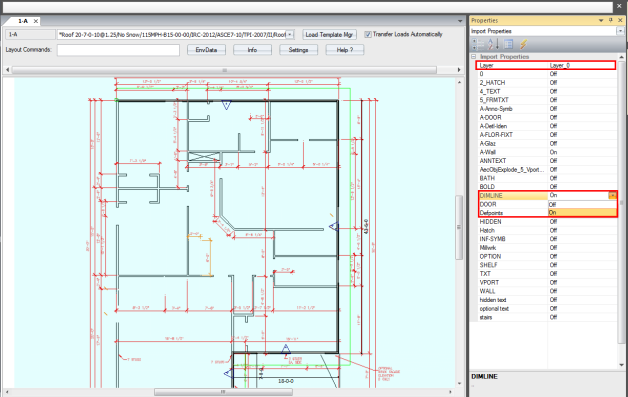Open Property Pages icon in Properties toolbar
Screen dimensions: 628x397
[x=509, y=44]
